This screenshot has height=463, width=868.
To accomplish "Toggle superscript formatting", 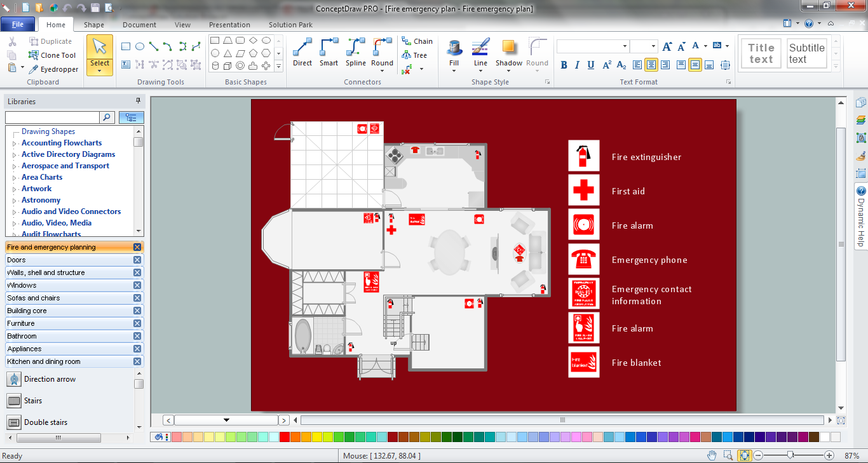I will click(607, 65).
